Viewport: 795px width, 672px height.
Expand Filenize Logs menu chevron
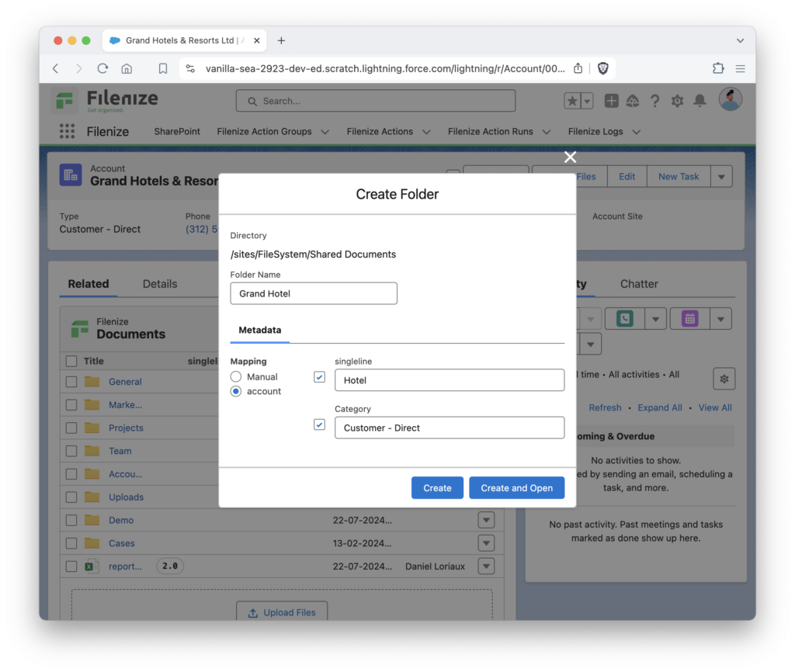(x=637, y=132)
